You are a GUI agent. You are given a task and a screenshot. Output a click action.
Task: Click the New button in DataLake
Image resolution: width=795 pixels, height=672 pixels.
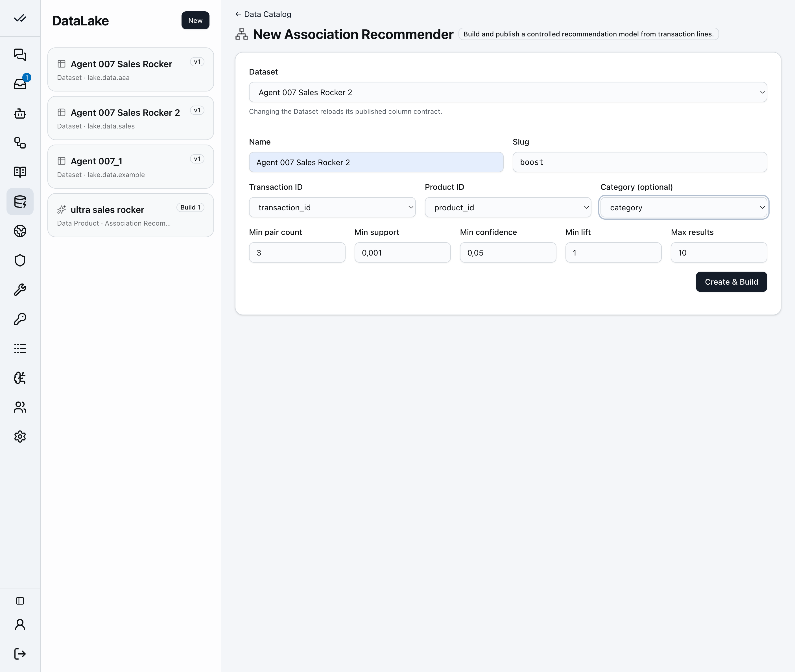(x=195, y=20)
